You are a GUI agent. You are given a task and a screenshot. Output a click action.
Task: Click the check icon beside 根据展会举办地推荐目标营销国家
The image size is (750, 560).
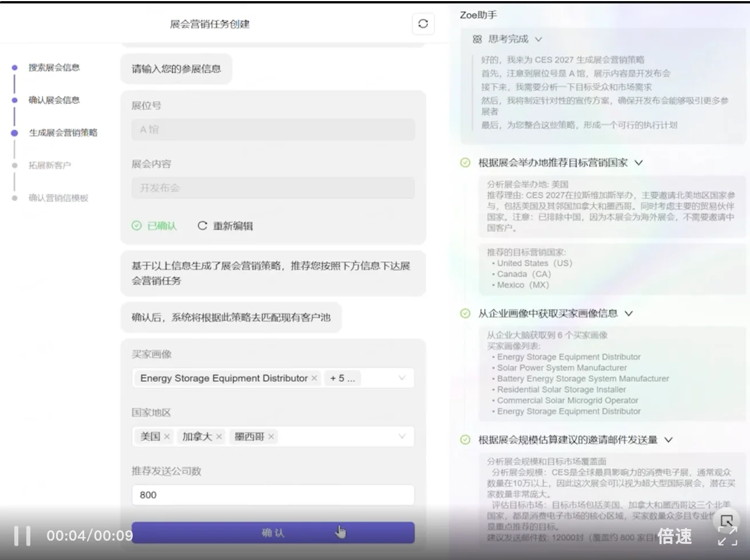click(x=465, y=163)
